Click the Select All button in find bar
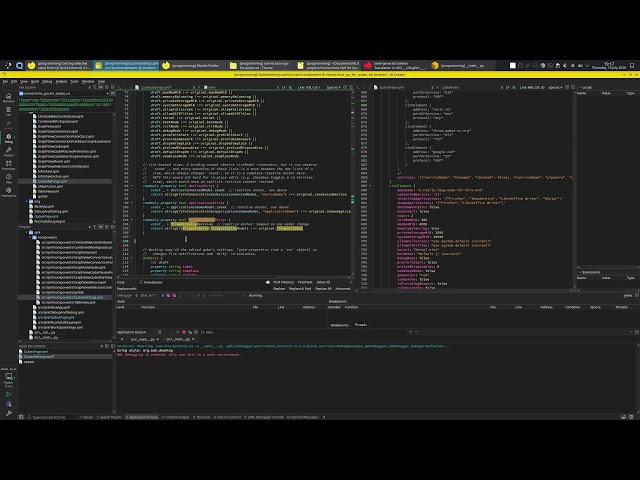Image resolution: width=640 pixels, height=480 pixels. click(323, 282)
